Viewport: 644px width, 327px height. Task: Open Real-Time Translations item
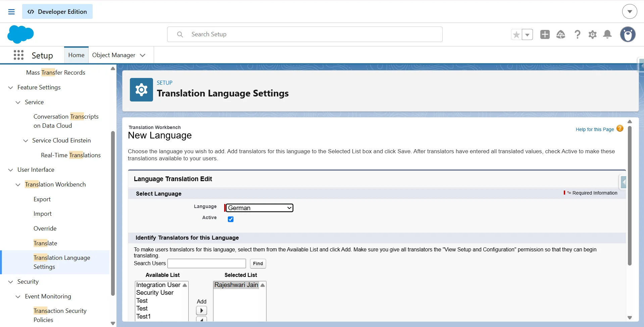point(71,155)
